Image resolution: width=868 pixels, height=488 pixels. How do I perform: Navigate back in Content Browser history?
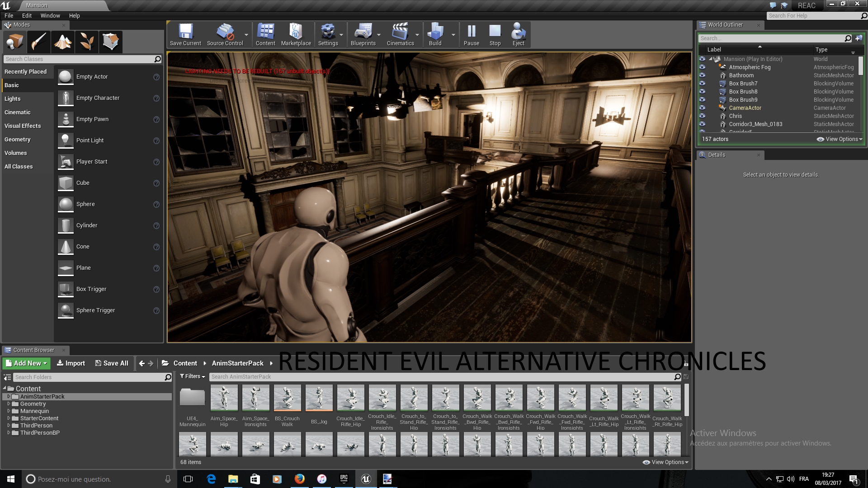click(142, 363)
